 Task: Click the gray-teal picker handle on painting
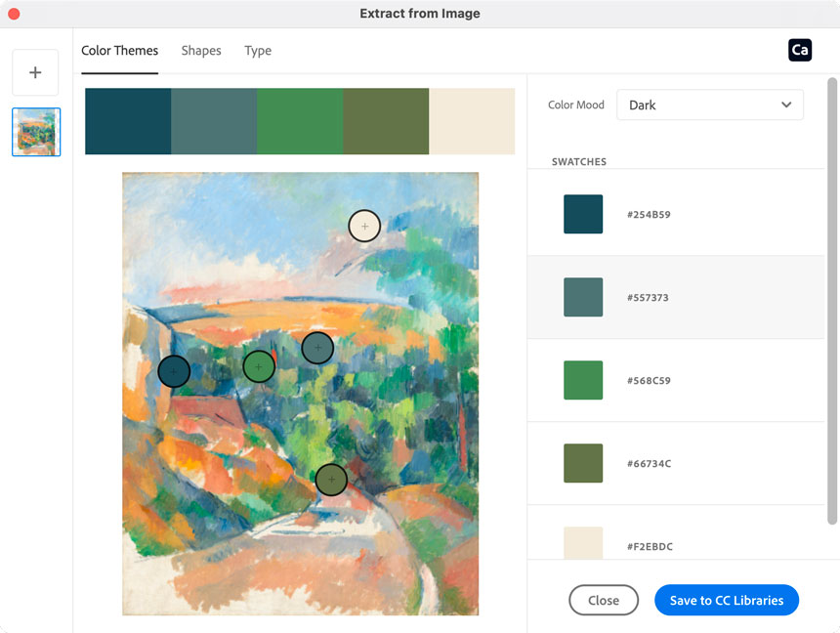pos(317,348)
